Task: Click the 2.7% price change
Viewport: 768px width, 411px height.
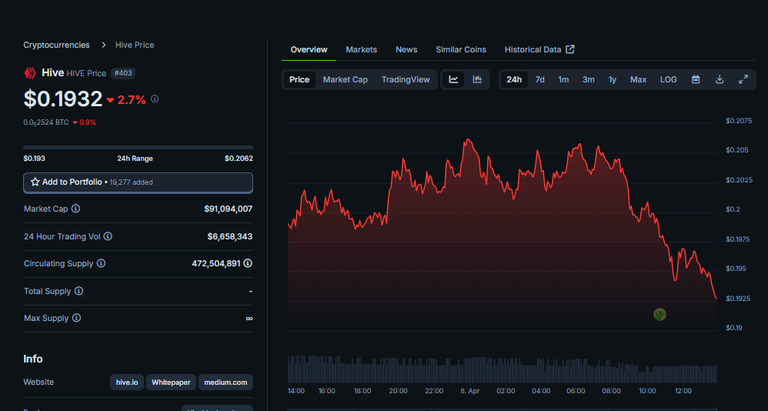Action: pyautogui.click(x=126, y=100)
